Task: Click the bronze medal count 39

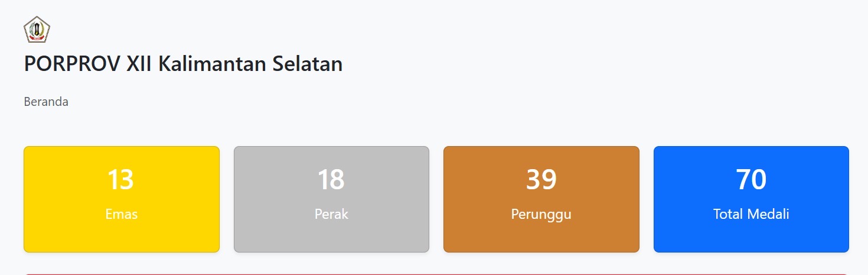Action: pyautogui.click(x=541, y=180)
